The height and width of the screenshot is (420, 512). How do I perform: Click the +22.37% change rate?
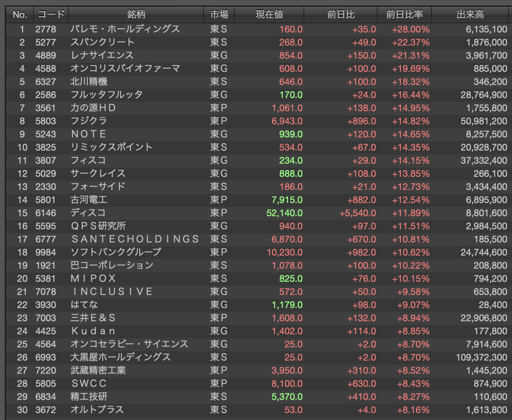point(410,42)
